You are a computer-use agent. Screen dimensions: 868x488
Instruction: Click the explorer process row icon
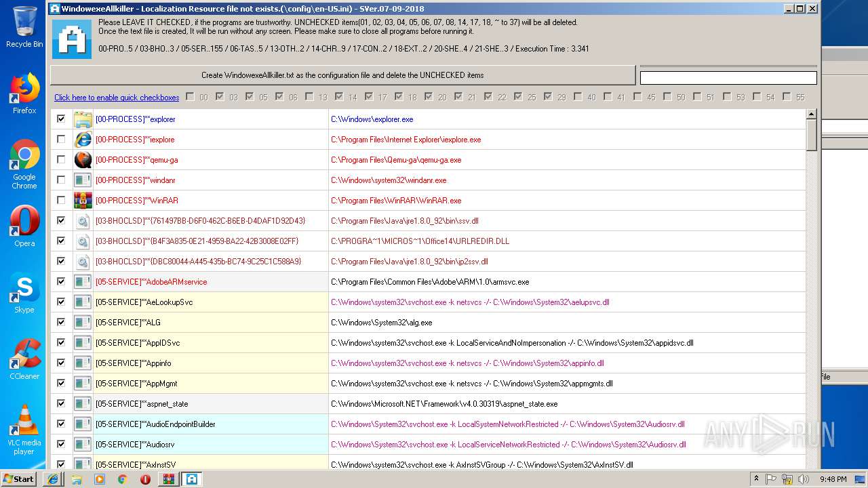click(83, 119)
